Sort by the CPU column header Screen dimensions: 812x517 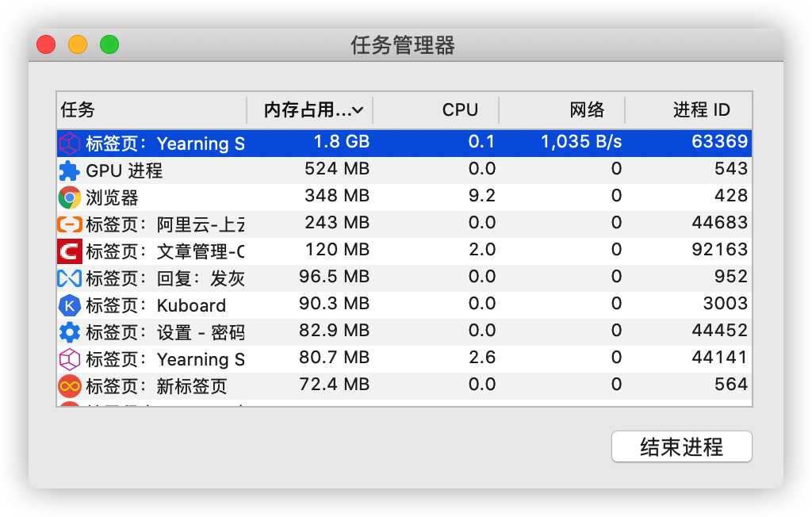tap(436, 110)
